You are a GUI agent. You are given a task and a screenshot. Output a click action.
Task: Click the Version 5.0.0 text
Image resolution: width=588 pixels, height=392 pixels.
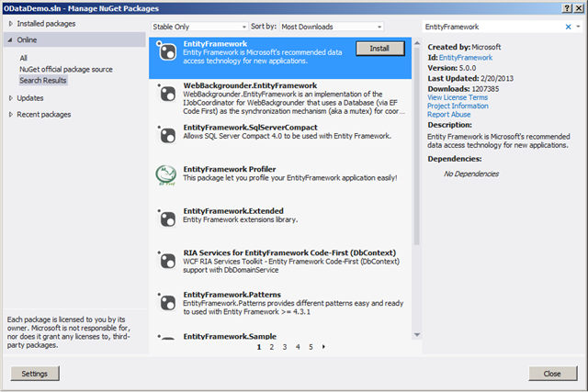coord(451,68)
